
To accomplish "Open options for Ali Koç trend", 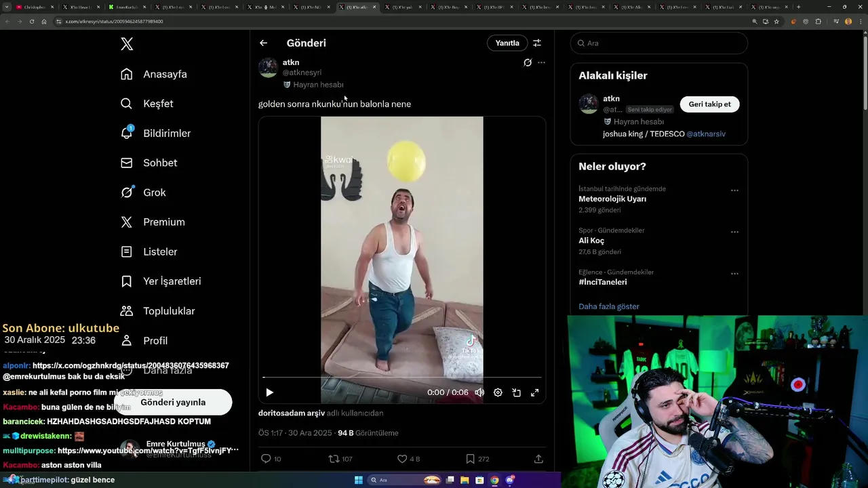I will point(734,232).
